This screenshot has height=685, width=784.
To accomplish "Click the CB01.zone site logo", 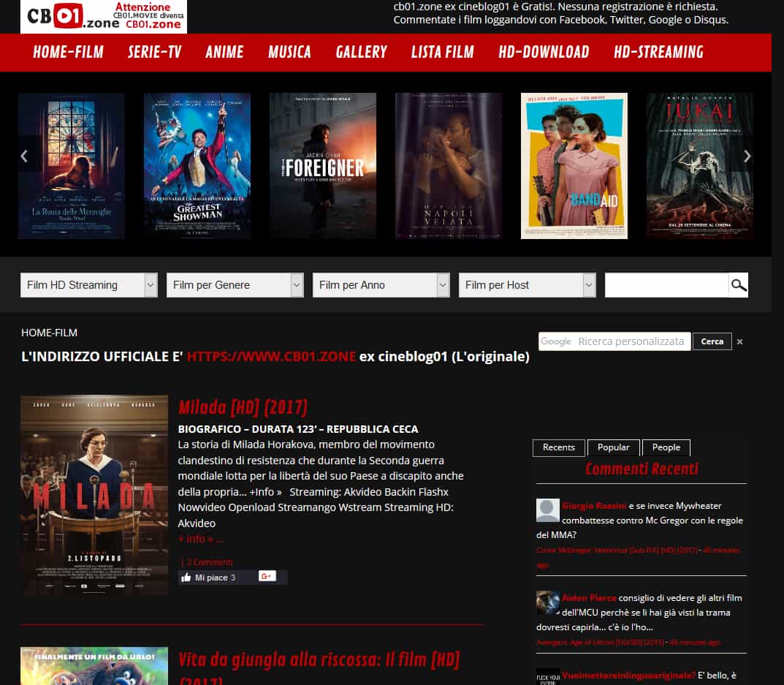I will tap(104, 17).
